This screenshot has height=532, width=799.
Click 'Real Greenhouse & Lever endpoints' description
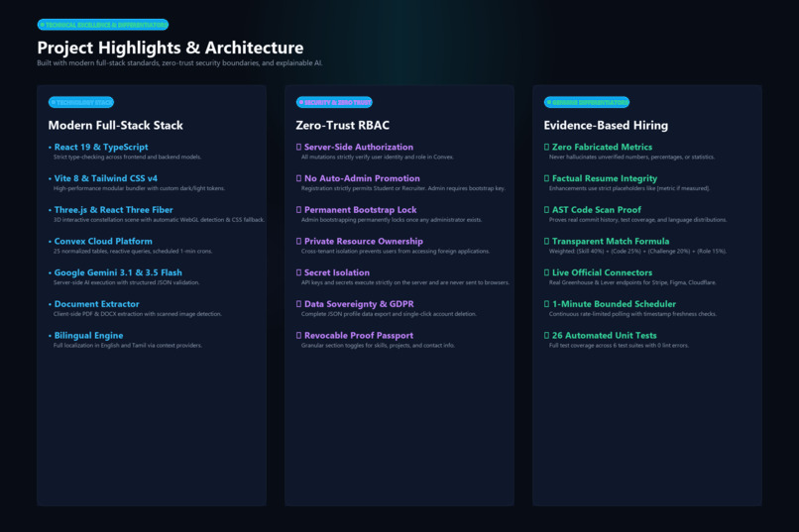point(632,282)
